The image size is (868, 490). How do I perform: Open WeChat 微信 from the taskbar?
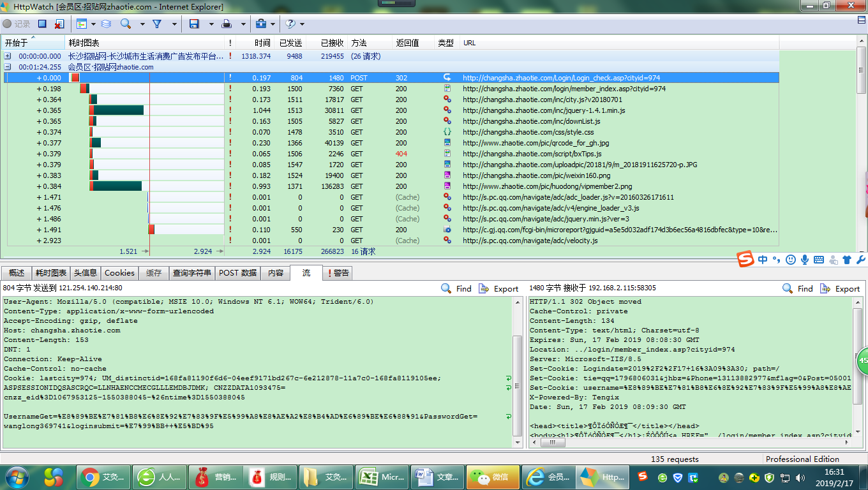(x=491, y=477)
